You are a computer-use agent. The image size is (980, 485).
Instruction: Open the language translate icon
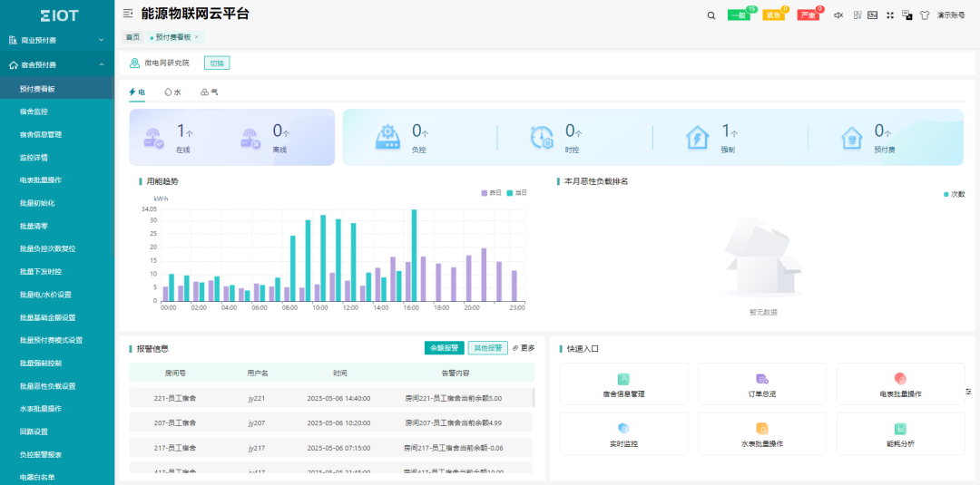coord(906,15)
